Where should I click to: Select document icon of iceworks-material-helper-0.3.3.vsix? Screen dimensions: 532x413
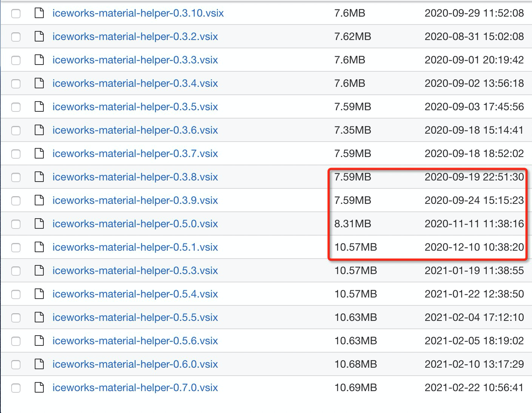39,60
